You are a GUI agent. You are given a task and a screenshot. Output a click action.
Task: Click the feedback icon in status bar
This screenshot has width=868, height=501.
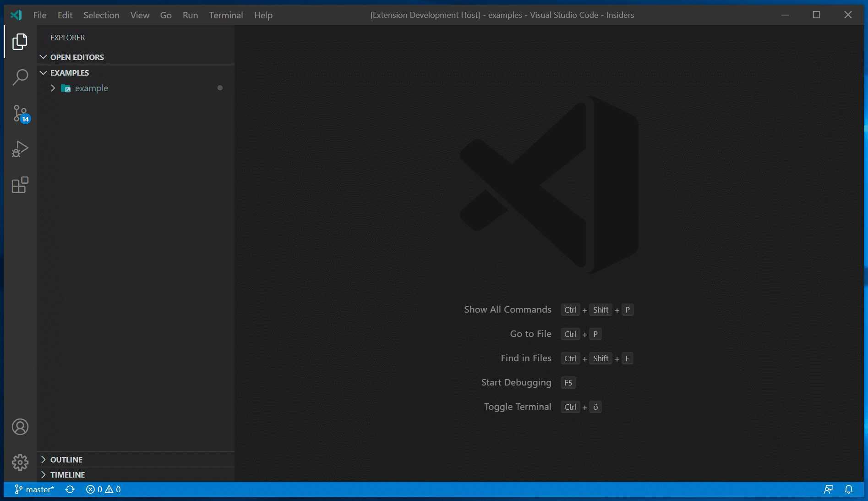828,490
